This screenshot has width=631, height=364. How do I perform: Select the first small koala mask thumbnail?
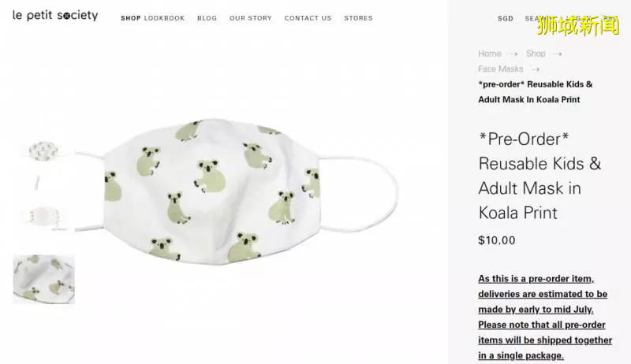coord(43,151)
